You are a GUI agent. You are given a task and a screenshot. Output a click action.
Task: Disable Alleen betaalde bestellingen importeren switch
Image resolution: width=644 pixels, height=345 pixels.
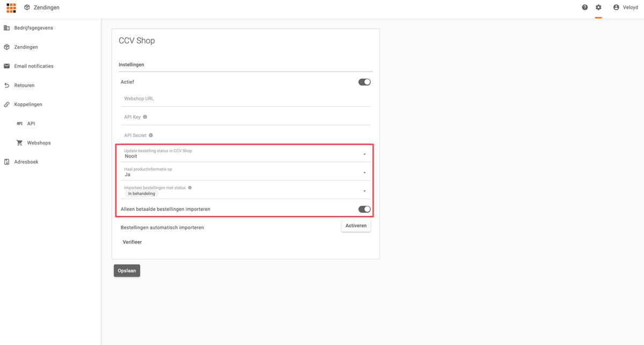364,209
